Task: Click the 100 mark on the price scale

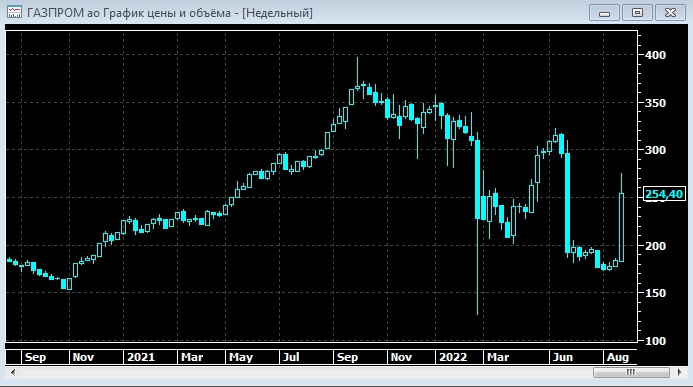Action: 655,341
